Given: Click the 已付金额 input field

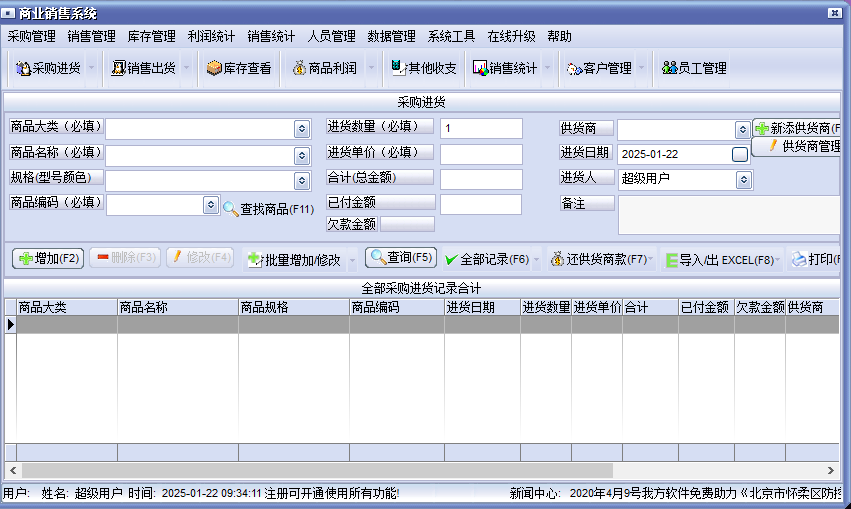Looking at the screenshot, I should click(x=481, y=205).
